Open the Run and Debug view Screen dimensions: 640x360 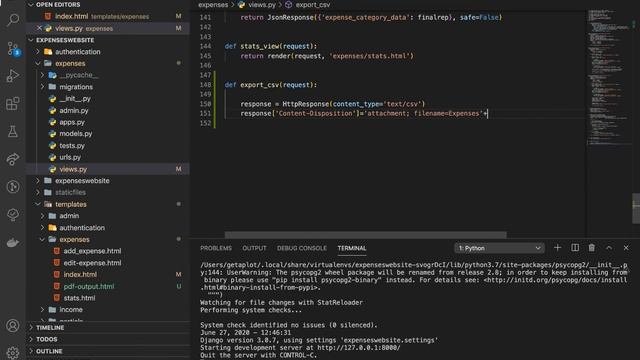click(x=13, y=76)
